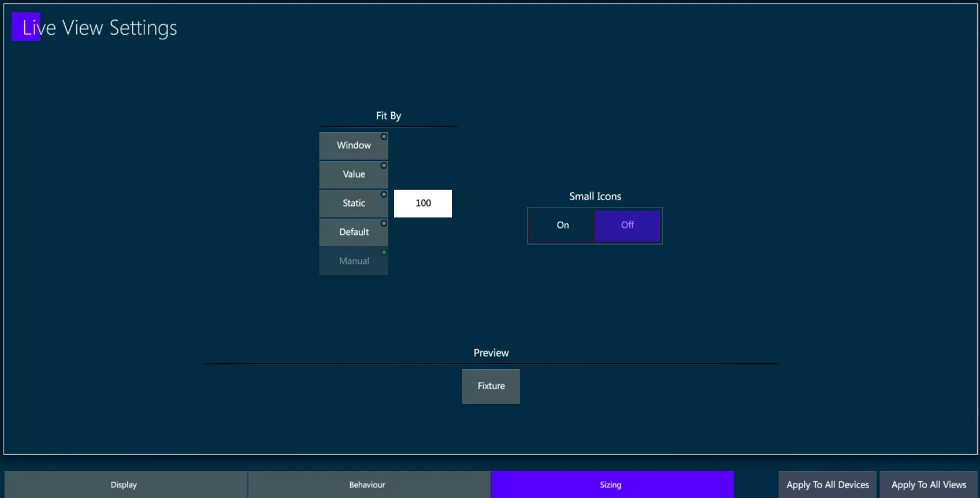Click the Fit By heading
Screen dimensions: 980x498
point(388,116)
